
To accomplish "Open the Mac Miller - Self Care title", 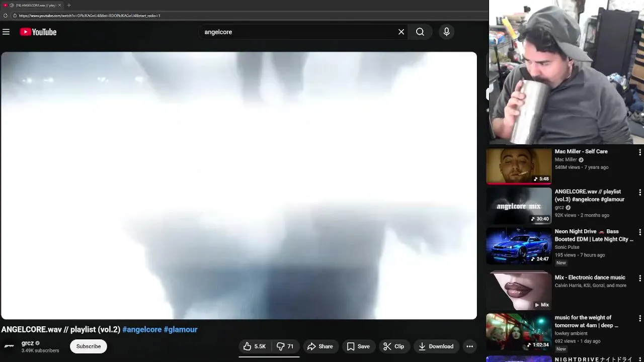I will (581, 151).
